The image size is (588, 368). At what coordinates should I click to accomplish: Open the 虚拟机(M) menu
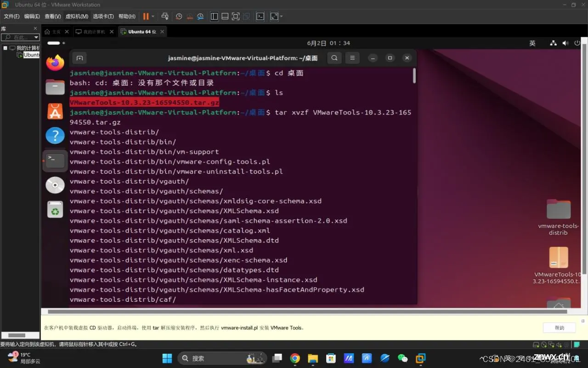(77, 16)
